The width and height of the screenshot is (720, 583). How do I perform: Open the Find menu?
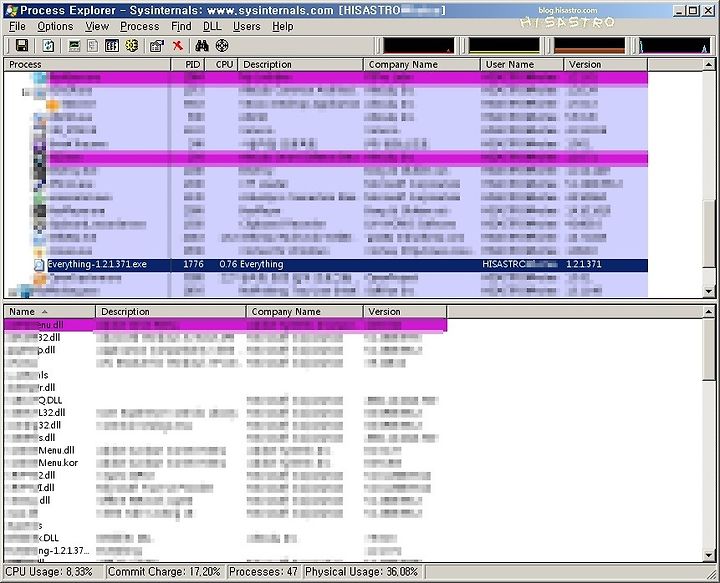pos(181,27)
